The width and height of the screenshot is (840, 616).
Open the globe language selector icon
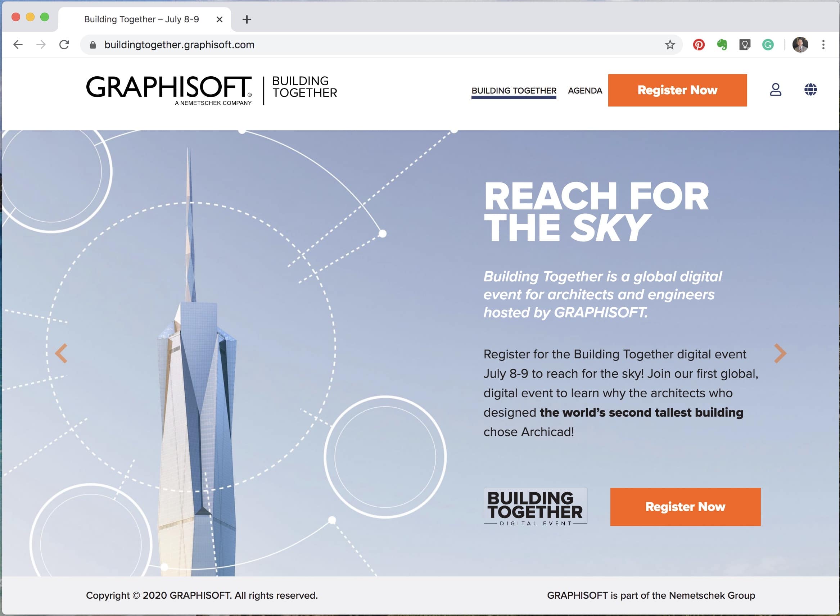click(810, 90)
